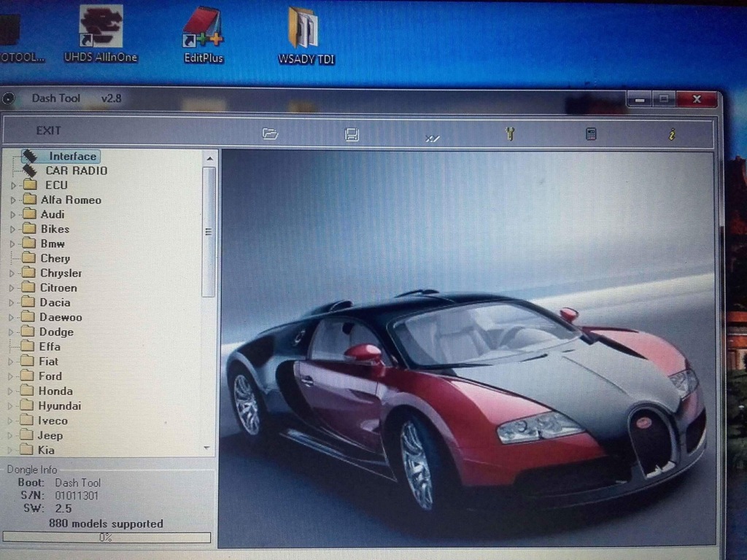
Task: Expand the Dodge folder arrow
Action: [x=11, y=332]
